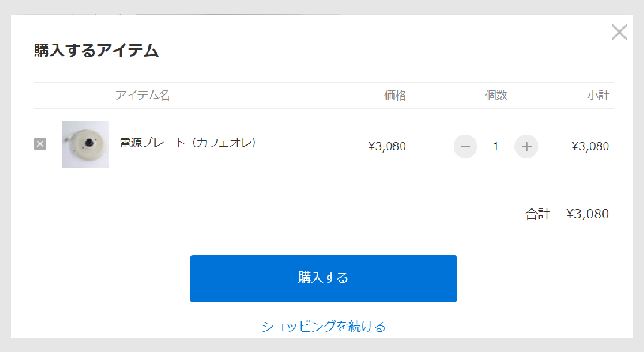
Task: Close the purchase items dialog
Action: click(619, 32)
